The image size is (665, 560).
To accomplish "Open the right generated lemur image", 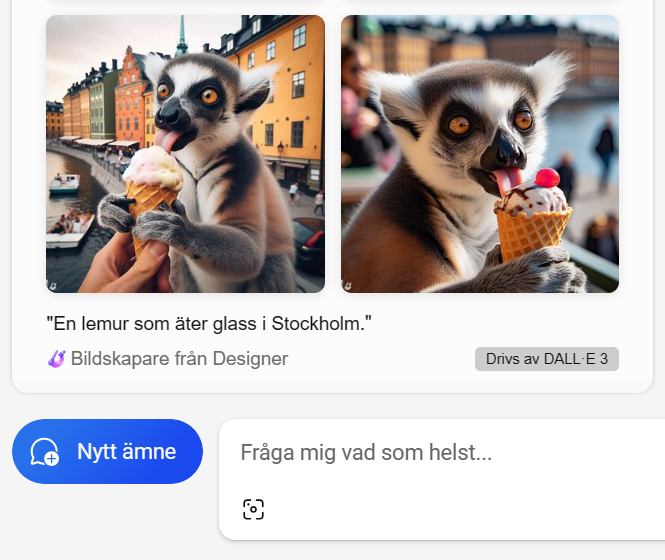I will 480,154.
